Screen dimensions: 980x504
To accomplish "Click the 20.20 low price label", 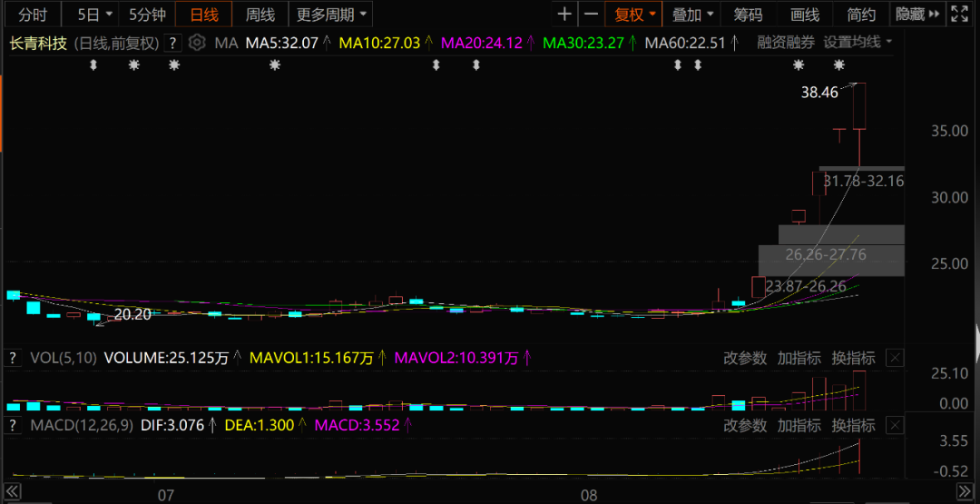I will (133, 314).
